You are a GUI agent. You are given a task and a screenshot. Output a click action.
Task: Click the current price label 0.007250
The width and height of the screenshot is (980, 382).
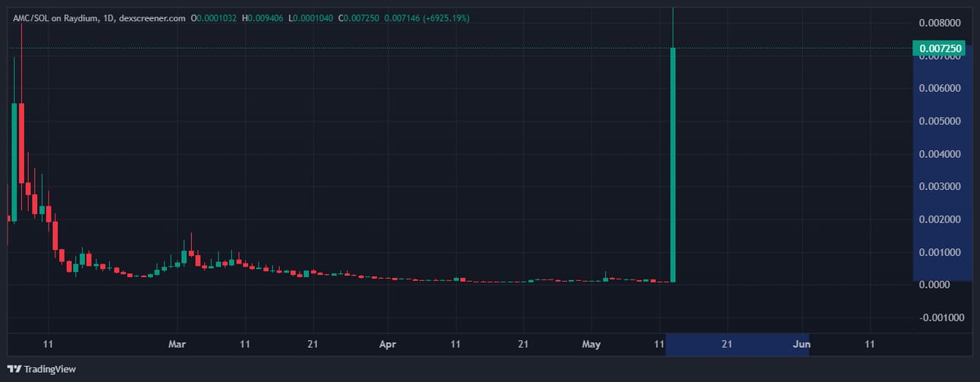pyautogui.click(x=941, y=49)
